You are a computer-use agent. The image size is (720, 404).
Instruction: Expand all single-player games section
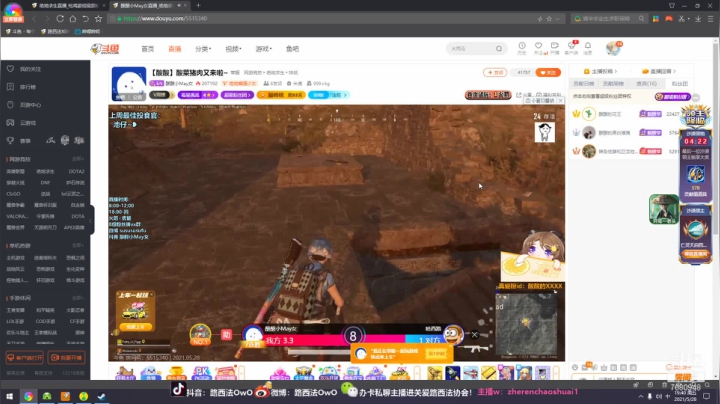(78, 246)
